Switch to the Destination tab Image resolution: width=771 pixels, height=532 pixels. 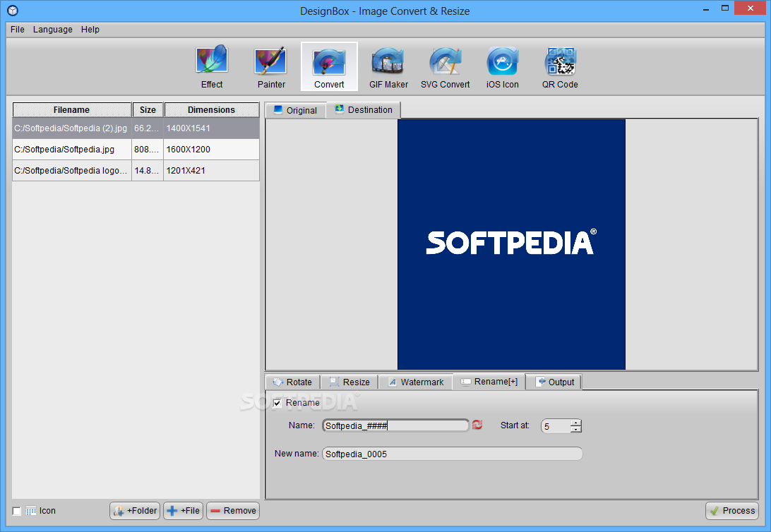(364, 109)
